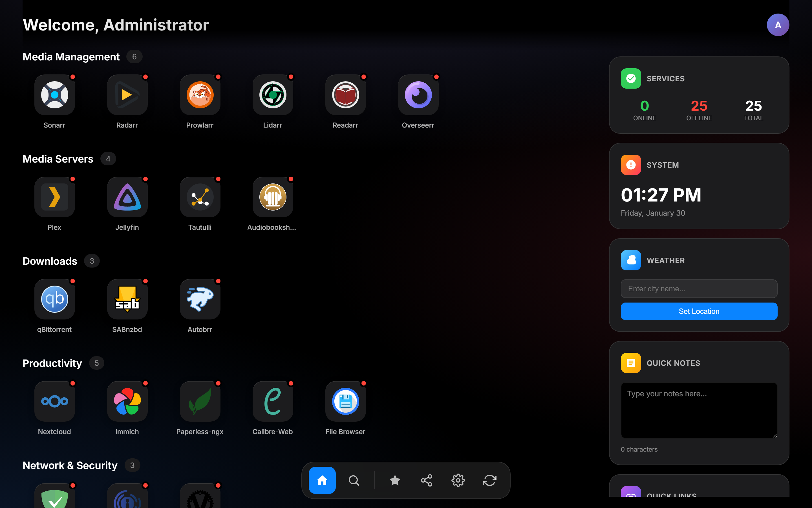Click the Quick Notes yellow icon
812x508 pixels.
coord(631,363)
